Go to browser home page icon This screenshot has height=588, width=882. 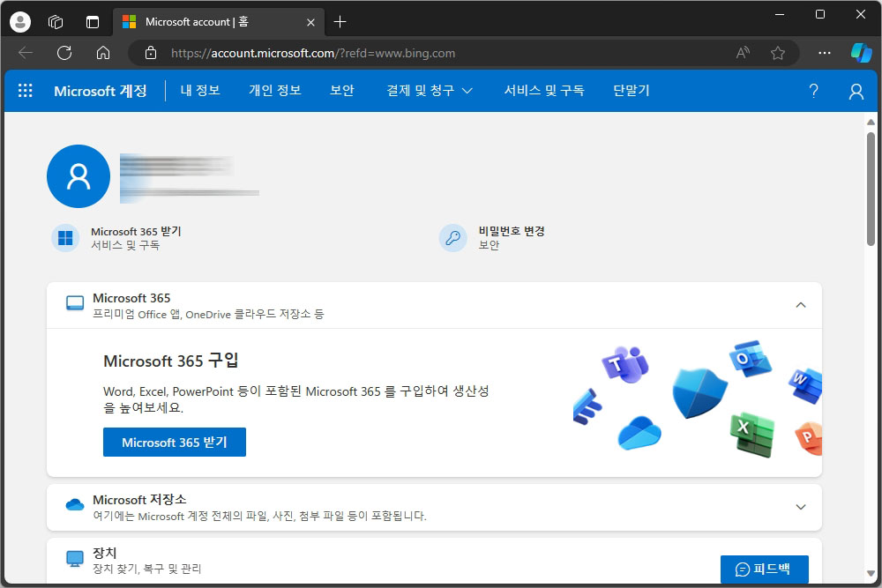tap(103, 53)
